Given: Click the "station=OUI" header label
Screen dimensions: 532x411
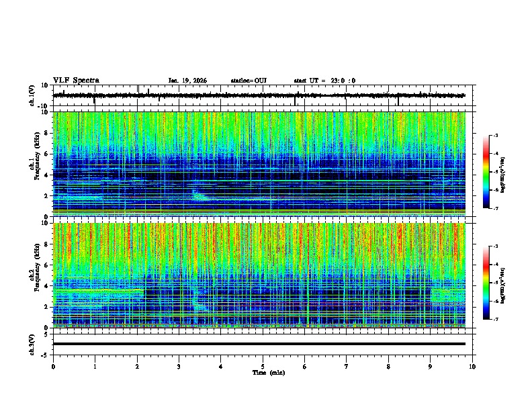Looking at the screenshot, I should click(249, 81).
